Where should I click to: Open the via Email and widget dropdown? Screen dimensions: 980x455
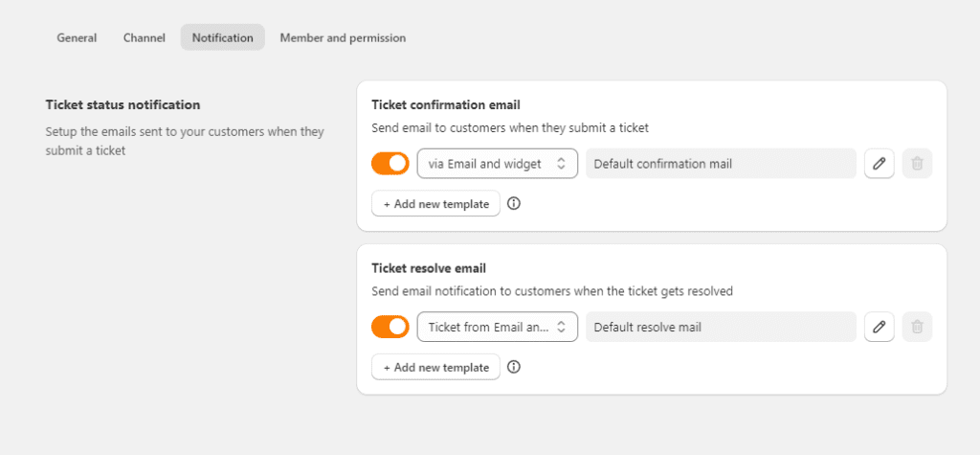497,164
